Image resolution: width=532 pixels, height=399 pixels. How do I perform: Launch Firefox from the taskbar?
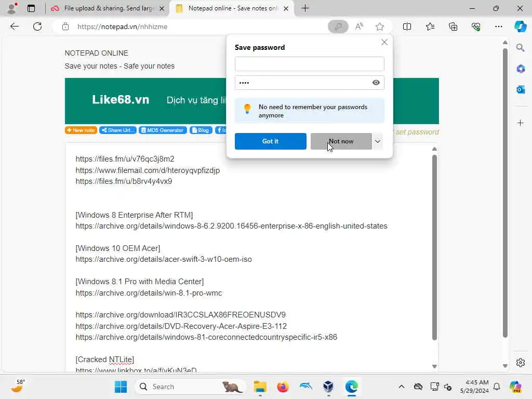283,387
